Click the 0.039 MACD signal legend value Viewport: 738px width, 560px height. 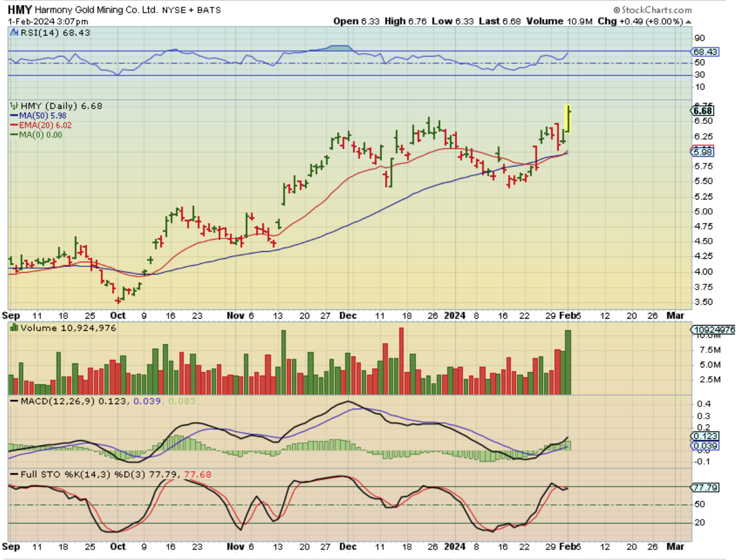pos(147,401)
